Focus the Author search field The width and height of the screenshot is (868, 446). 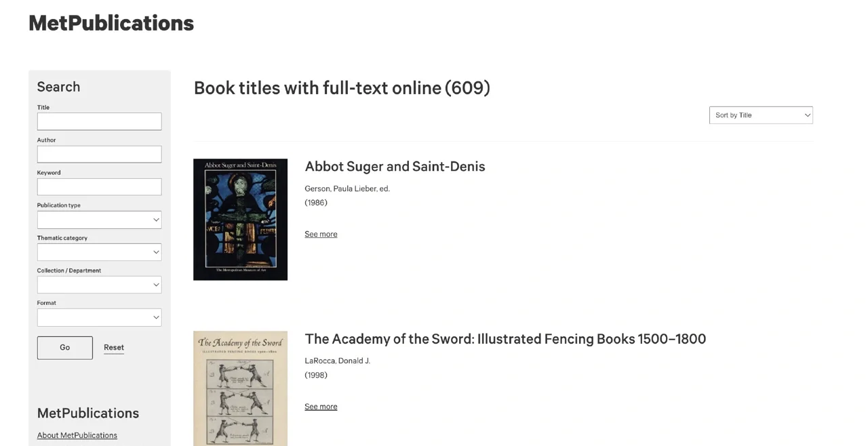[x=99, y=154]
